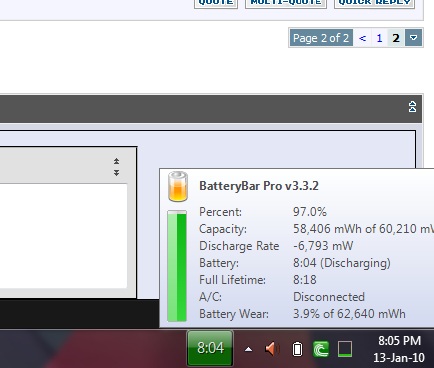The image size is (434, 368).
Task: Click the '-6,793 mW' discharge rate value
Action: pyautogui.click(x=323, y=246)
